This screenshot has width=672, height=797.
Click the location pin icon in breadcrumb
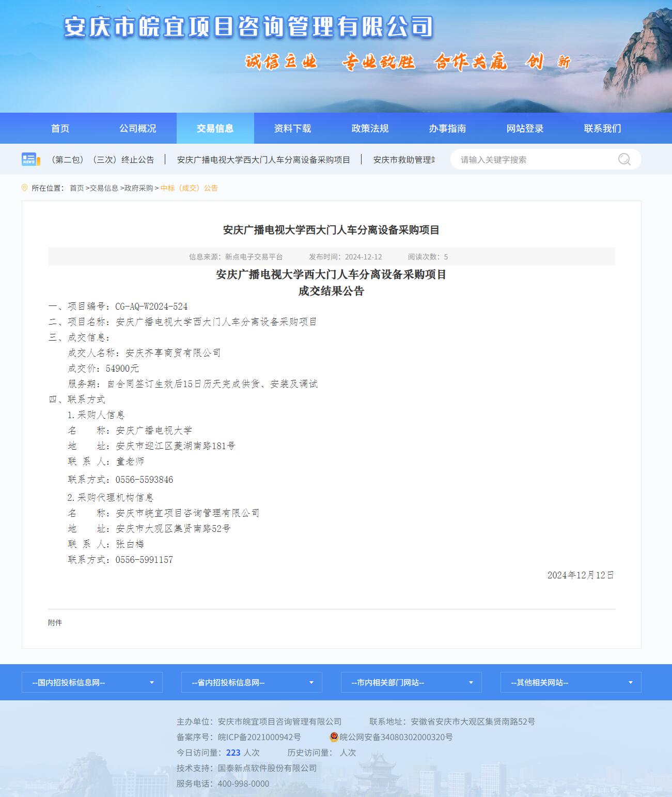[x=24, y=188]
